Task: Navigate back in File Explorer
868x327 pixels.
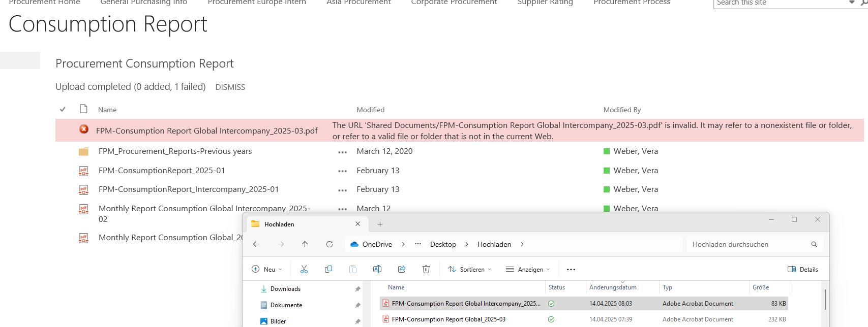Action: pyautogui.click(x=256, y=244)
